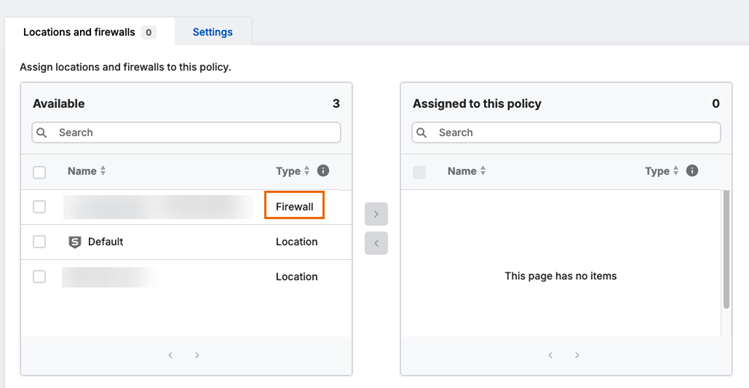Move selected items right with arrow button
Image resolution: width=749 pixels, height=388 pixels.
click(x=376, y=214)
